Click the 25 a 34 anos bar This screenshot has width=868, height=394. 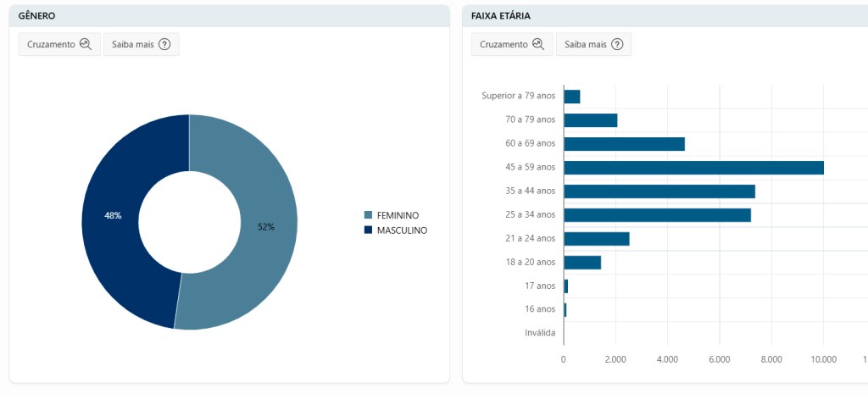point(657,215)
